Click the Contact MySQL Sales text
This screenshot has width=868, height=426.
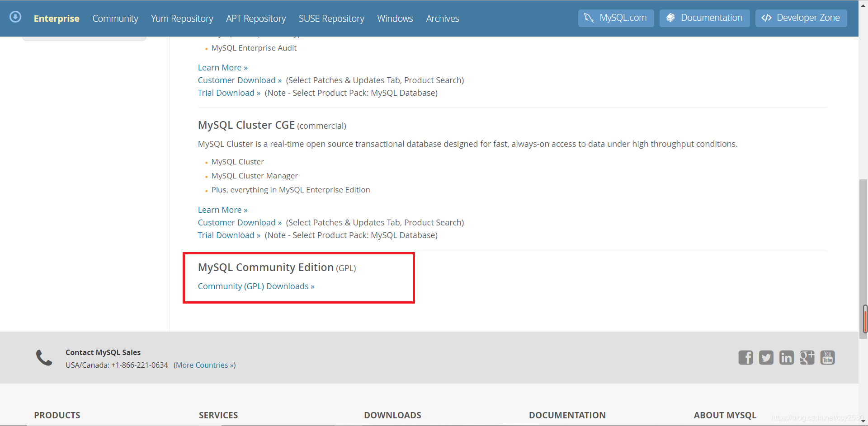pos(103,352)
